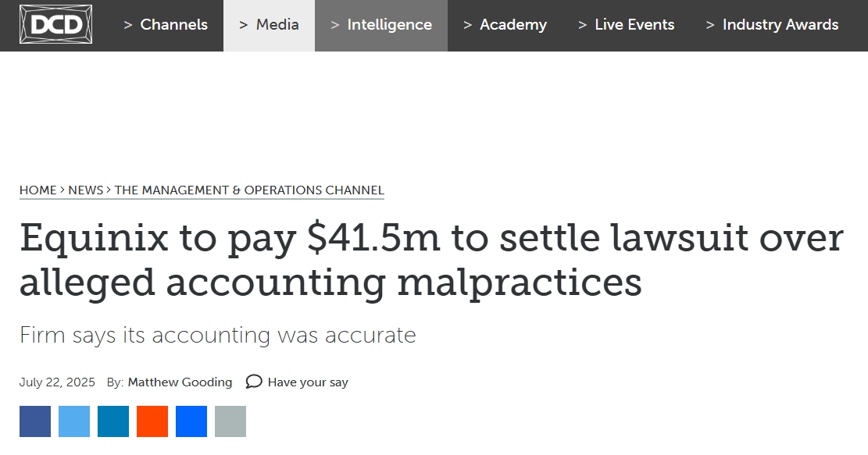Go to HOME breadcrumb

[x=38, y=190]
